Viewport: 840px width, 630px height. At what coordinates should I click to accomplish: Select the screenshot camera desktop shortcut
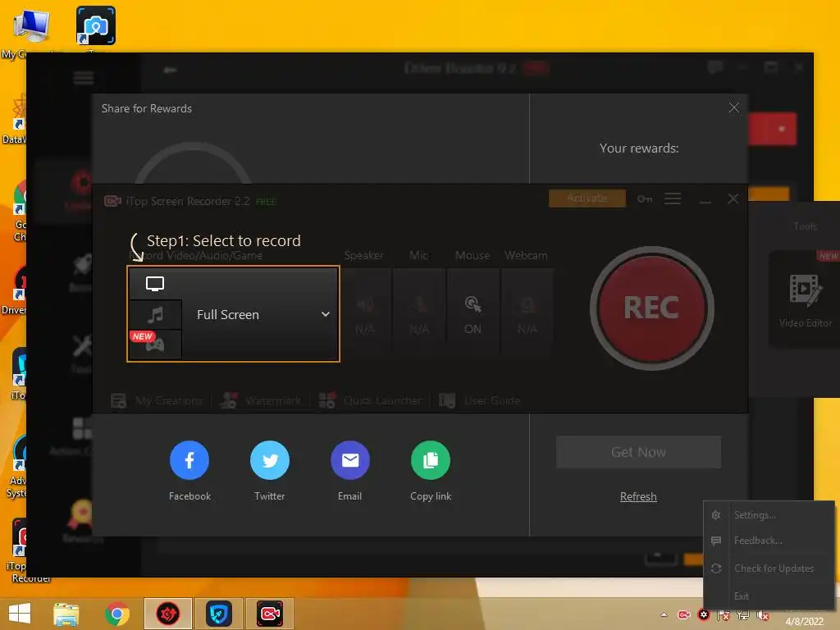[x=96, y=25]
